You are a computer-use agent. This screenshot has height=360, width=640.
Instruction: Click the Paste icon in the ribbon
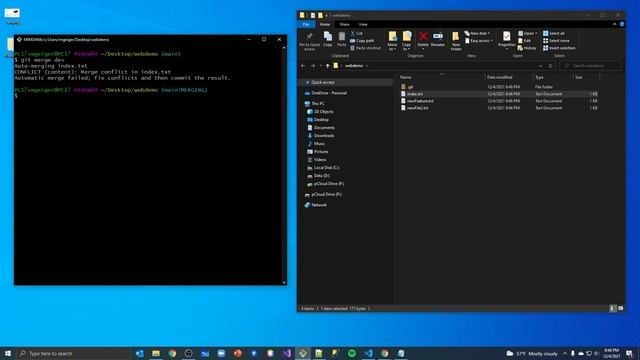point(342,39)
